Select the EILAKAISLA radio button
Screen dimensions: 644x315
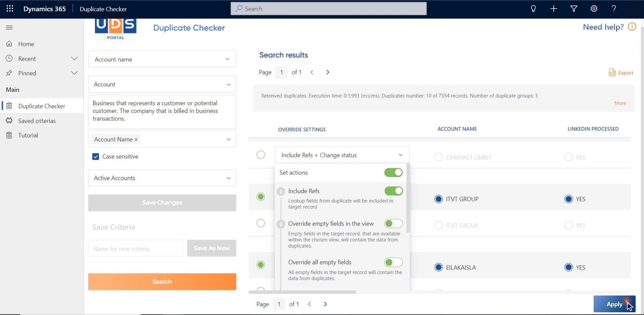click(x=438, y=267)
